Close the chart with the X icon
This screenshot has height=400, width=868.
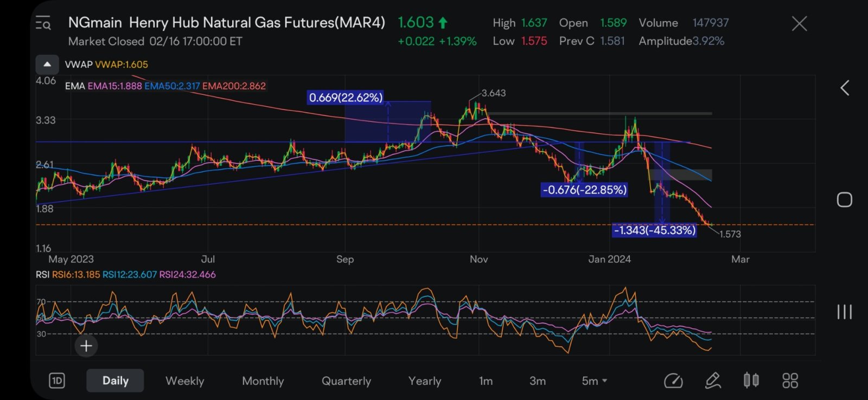tap(799, 23)
